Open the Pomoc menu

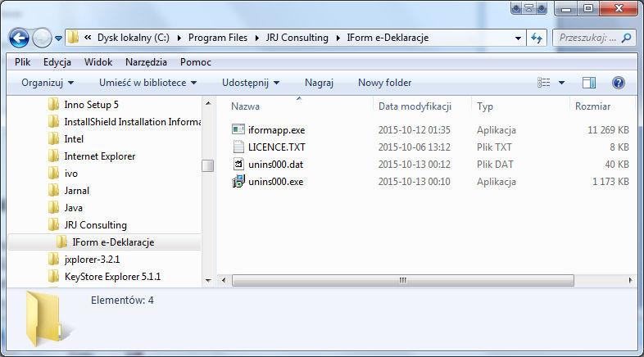click(x=196, y=62)
